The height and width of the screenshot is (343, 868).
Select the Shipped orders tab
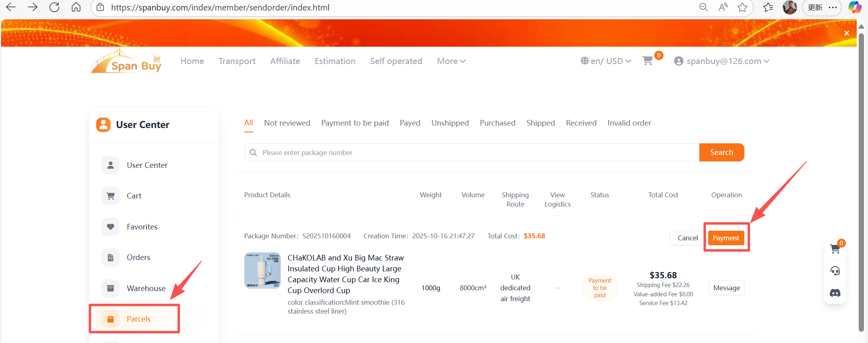(540, 123)
